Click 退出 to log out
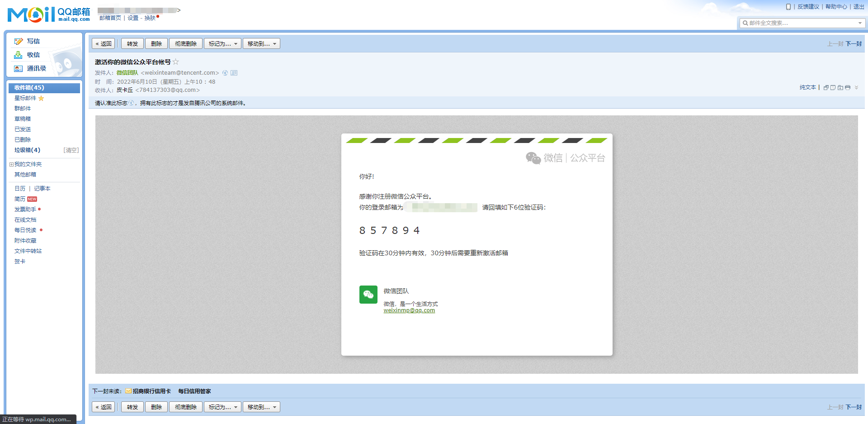Image resolution: width=868 pixels, height=424 pixels. point(859,7)
